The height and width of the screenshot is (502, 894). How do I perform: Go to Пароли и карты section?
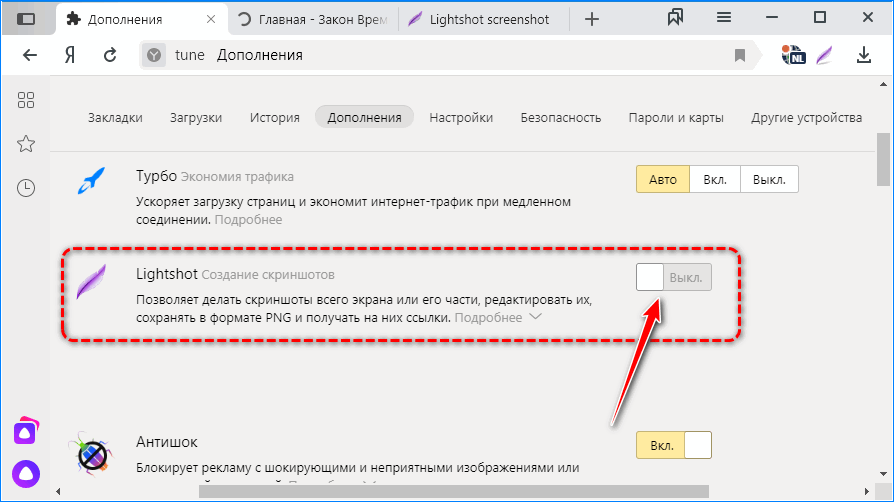[676, 118]
